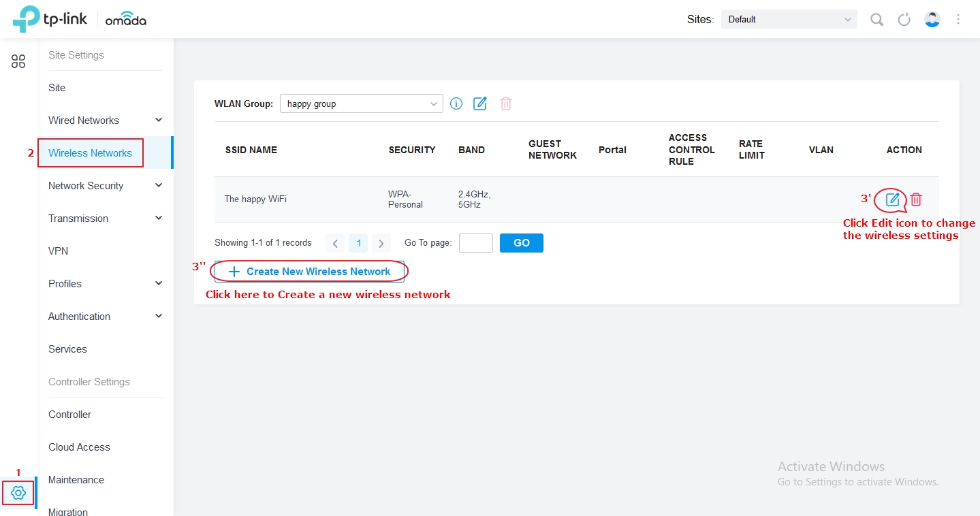Click the SSID NAME column header
Viewport: 980px width, 516px height.
(x=251, y=150)
